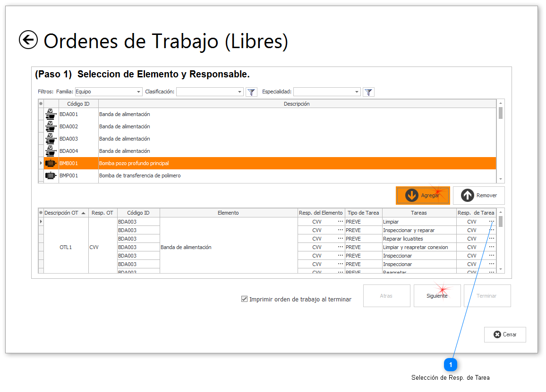Click filter funnel icon next to Especialidad
Image resolution: width=546 pixels, height=392 pixels.
369,92
